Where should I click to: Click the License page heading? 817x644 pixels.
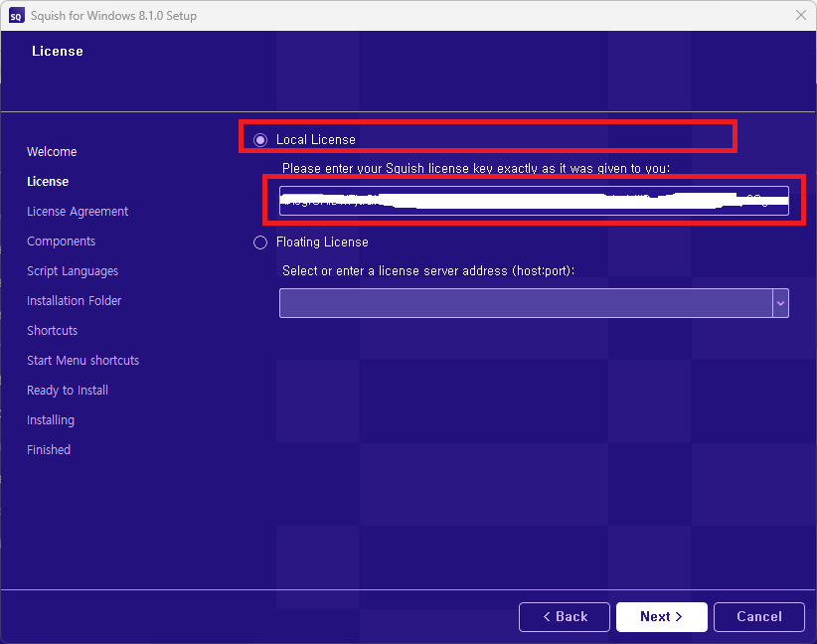pyautogui.click(x=58, y=51)
